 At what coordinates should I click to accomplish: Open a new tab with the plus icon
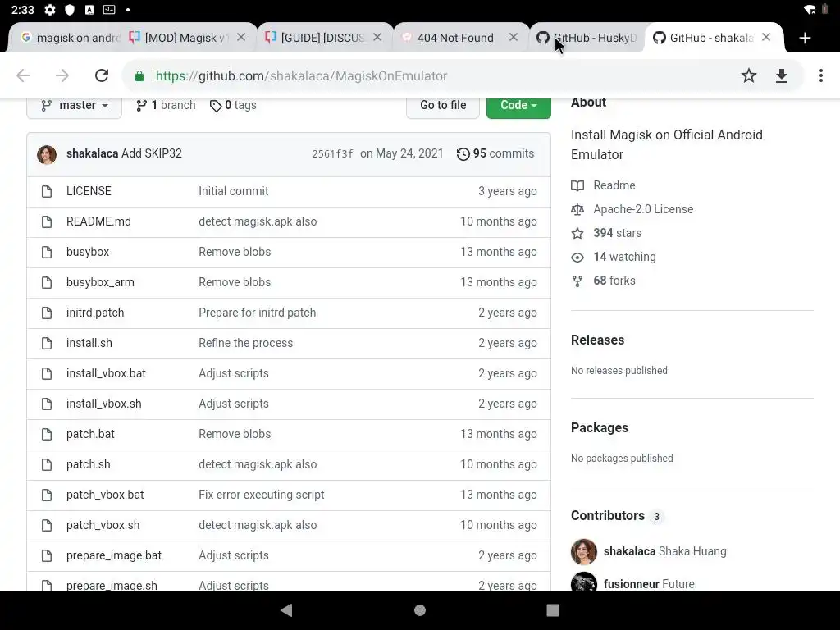[x=805, y=38]
